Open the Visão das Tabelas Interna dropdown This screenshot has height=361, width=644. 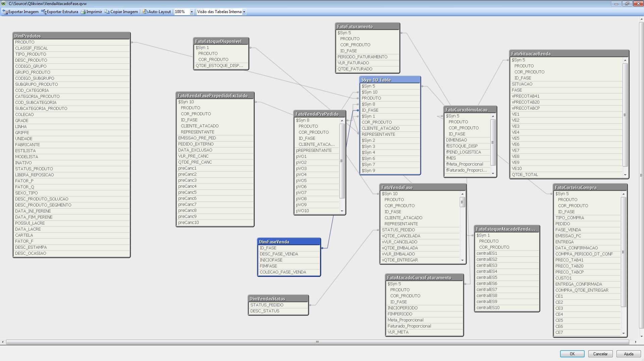(244, 12)
